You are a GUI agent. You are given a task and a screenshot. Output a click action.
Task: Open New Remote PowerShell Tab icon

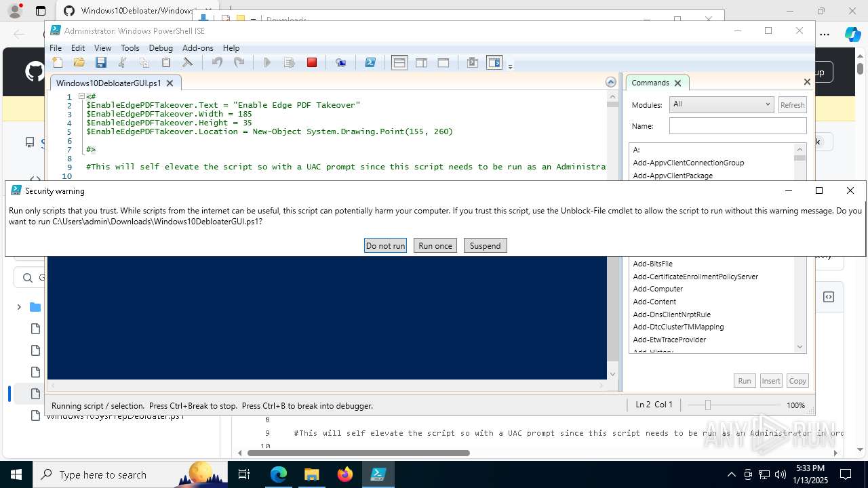tap(341, 62)
